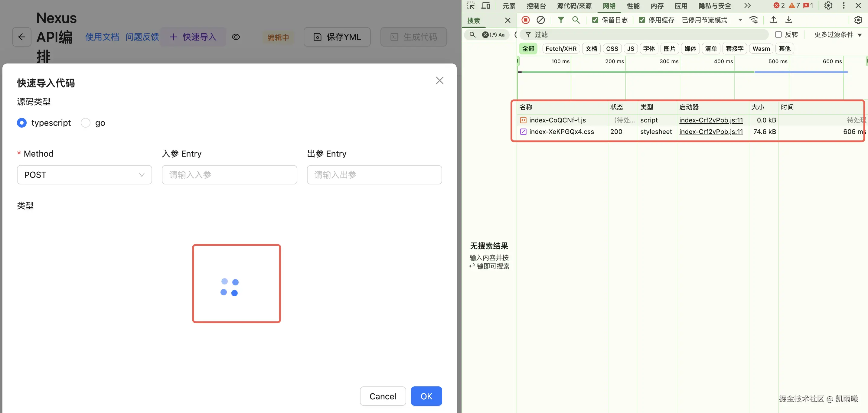Clear the network log
Screen dimensions: 868x413
point(540,20)
